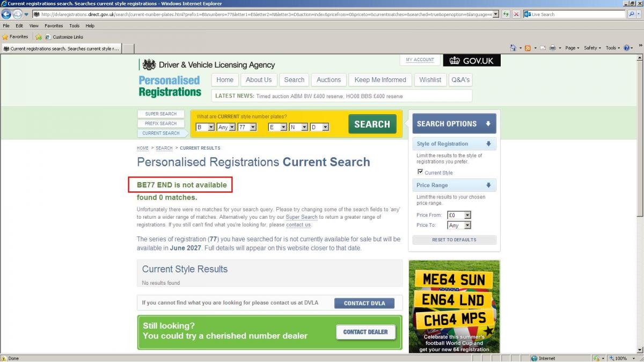Open the Home navigation tab
Viewport: 644px width, 362px height.
tap(225, 80)
